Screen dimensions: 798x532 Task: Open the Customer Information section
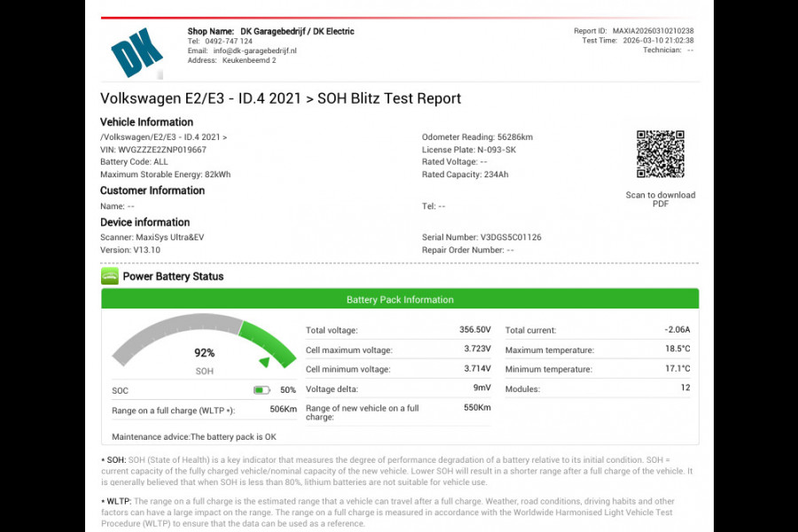click(x=153, y=190)
